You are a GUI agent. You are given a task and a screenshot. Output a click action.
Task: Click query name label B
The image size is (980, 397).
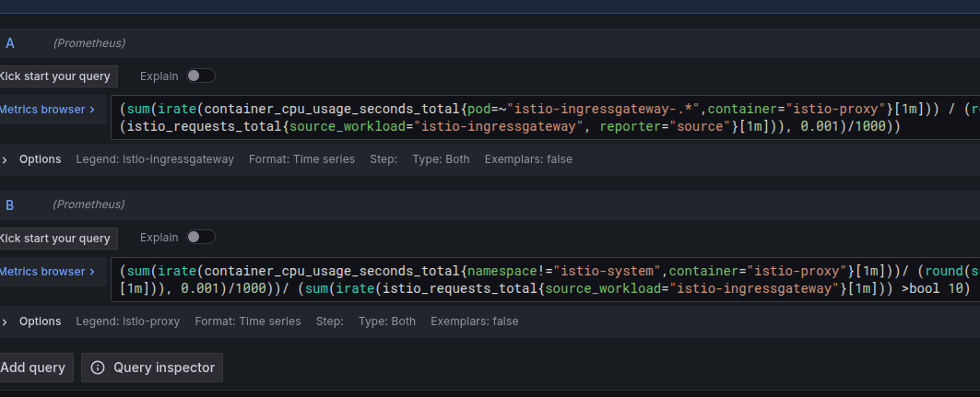[10, 204]
